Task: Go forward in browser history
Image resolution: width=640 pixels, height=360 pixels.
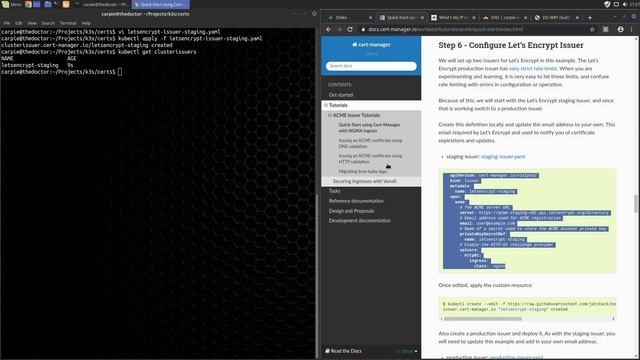Action: click(339, 29)
